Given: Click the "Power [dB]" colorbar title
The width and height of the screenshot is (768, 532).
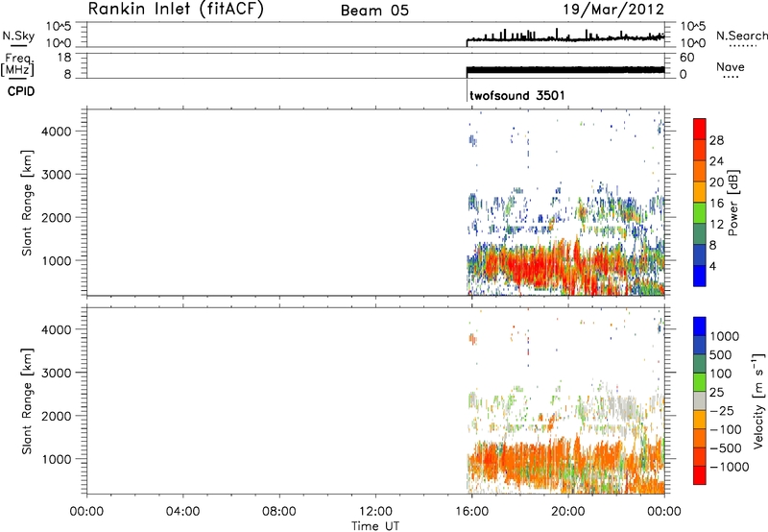Looking at the screenshot, I should click(732, 203).
